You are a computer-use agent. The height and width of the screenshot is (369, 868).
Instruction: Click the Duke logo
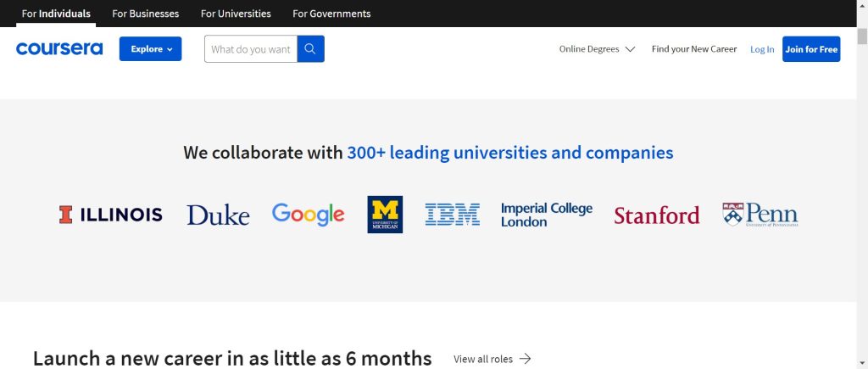point(218,215)
